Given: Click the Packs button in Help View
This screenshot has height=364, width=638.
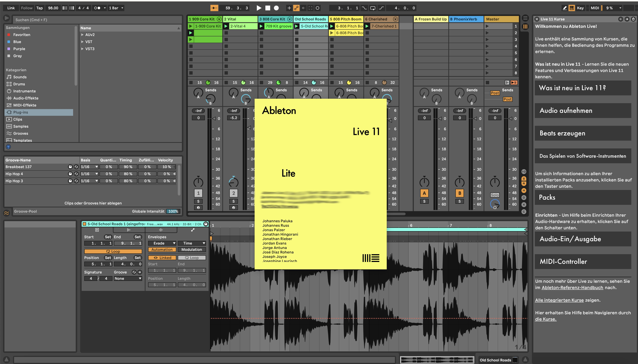Looking at the screenshot, I should pos(583,198).
